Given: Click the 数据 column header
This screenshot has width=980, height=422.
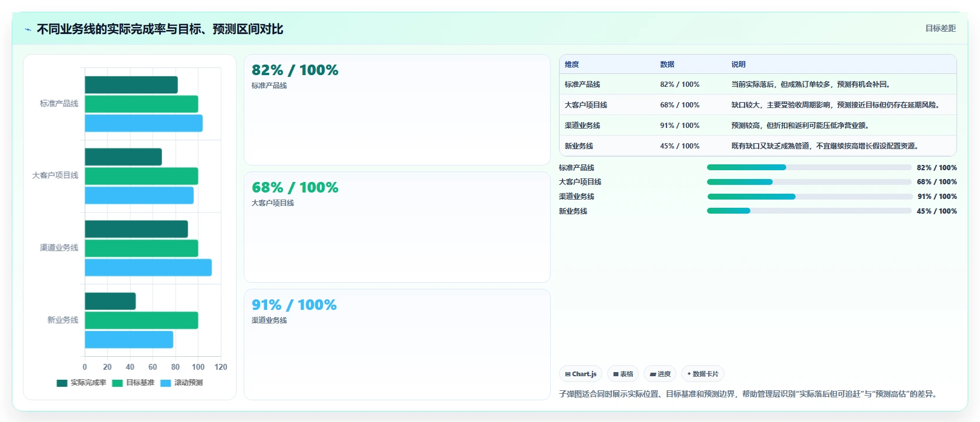Looking at the screenshot, I should 667,65.
